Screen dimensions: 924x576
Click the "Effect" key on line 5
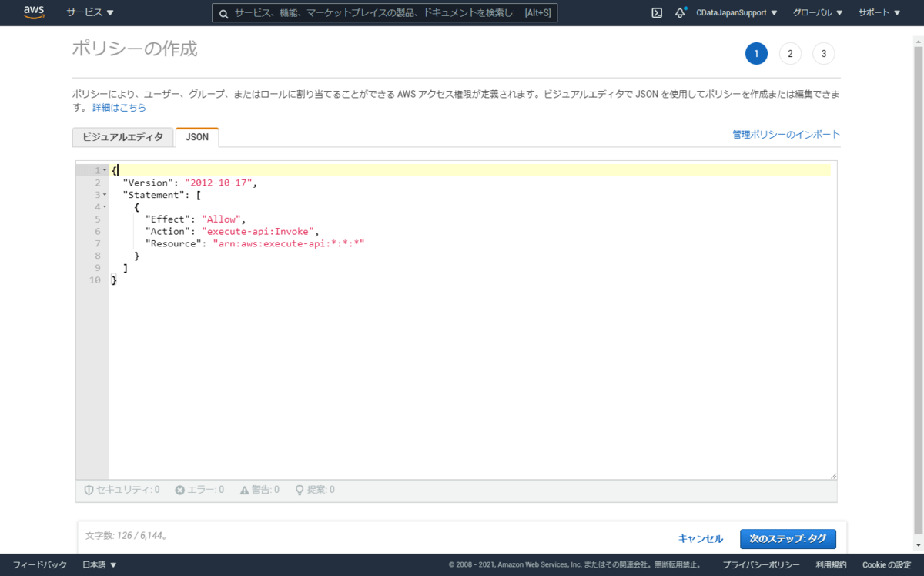168,219
